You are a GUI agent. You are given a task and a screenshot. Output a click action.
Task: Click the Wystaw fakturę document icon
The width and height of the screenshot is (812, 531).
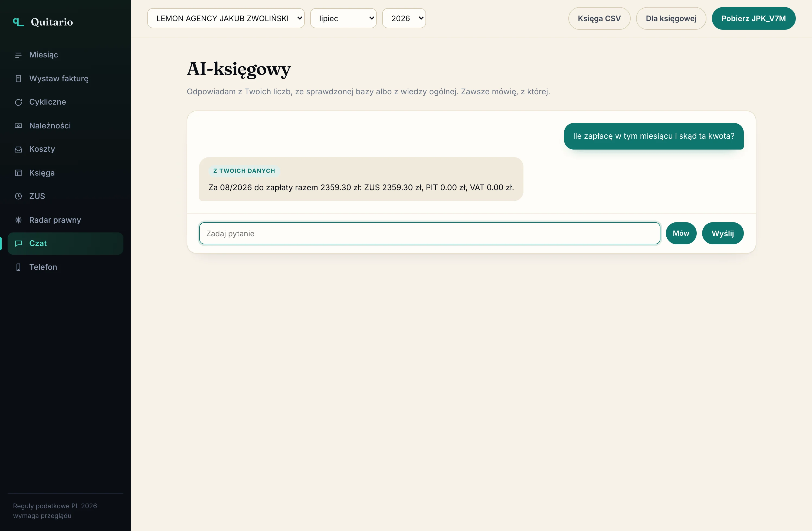pos(18,79)
